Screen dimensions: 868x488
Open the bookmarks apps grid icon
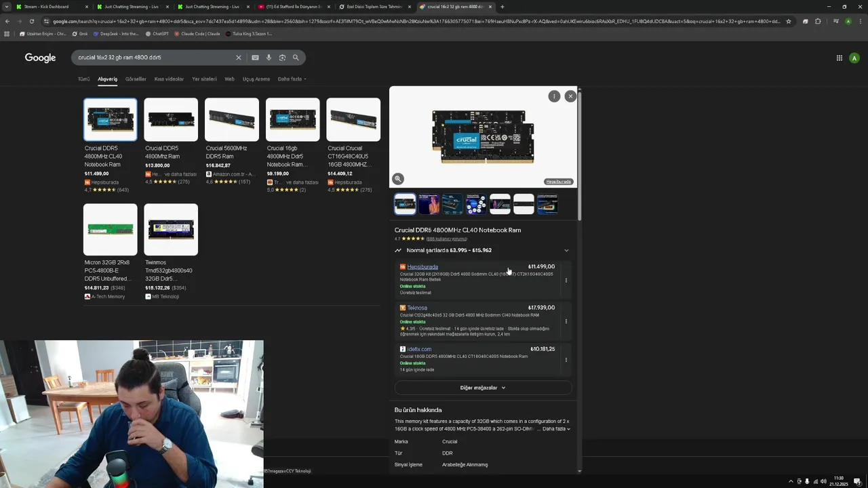coord(7,33)
